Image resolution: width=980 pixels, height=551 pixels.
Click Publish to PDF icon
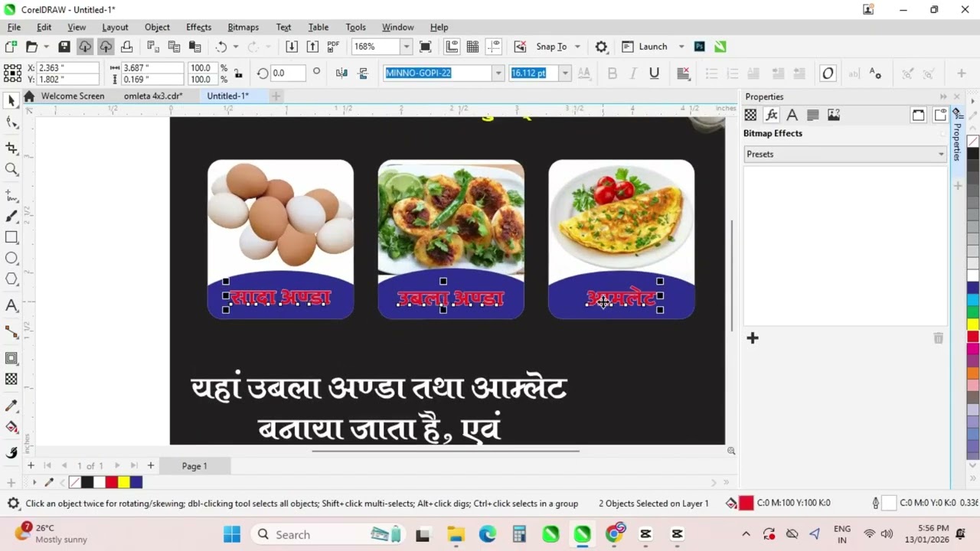[333, 47]
